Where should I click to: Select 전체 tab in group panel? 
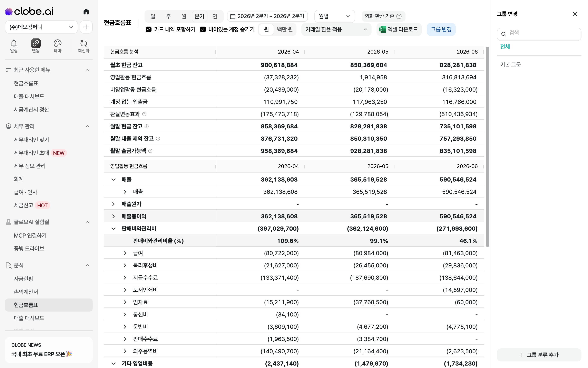(x=505, y=46)
